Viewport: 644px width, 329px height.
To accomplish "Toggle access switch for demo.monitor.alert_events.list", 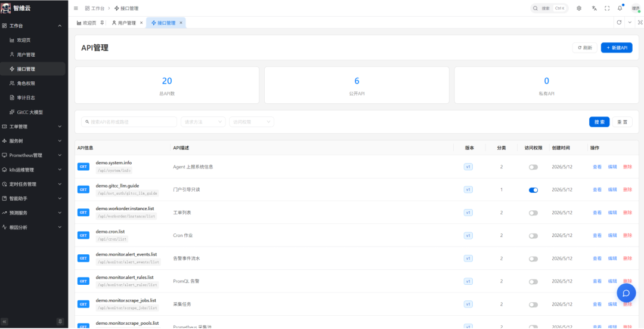I will coord(533,259).
